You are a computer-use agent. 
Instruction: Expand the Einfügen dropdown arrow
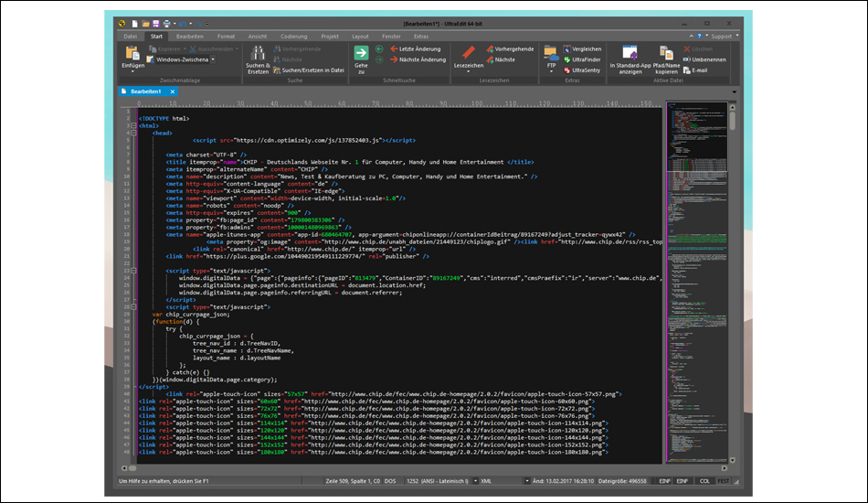(132, 71)
